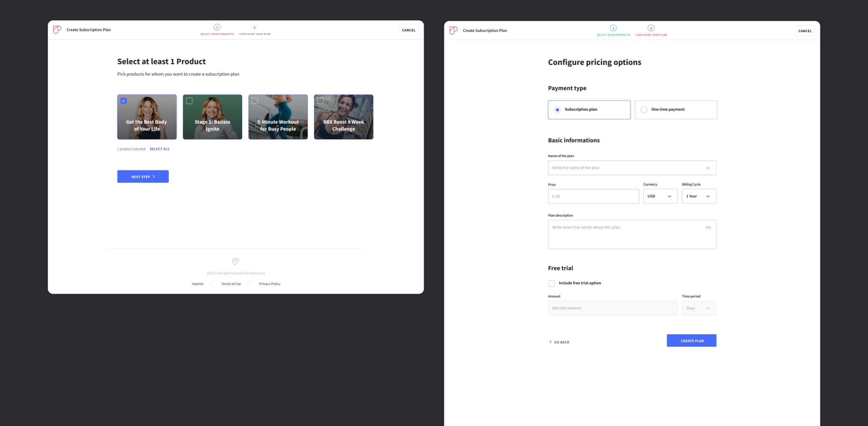Image resolution: width=868 pixels, height=426 pixels.
Task: Click the Go Back left chevron
Action: 551,342
